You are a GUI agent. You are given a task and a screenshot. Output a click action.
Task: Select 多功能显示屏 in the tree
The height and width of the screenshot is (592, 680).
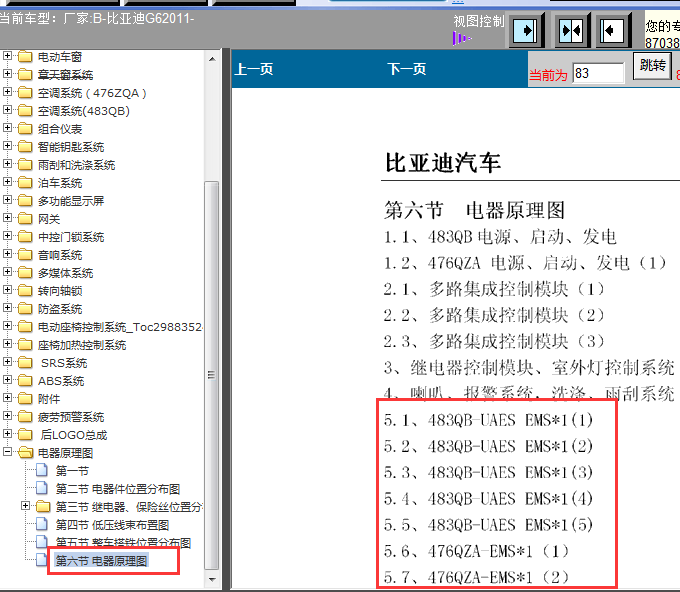pos(71,201)
